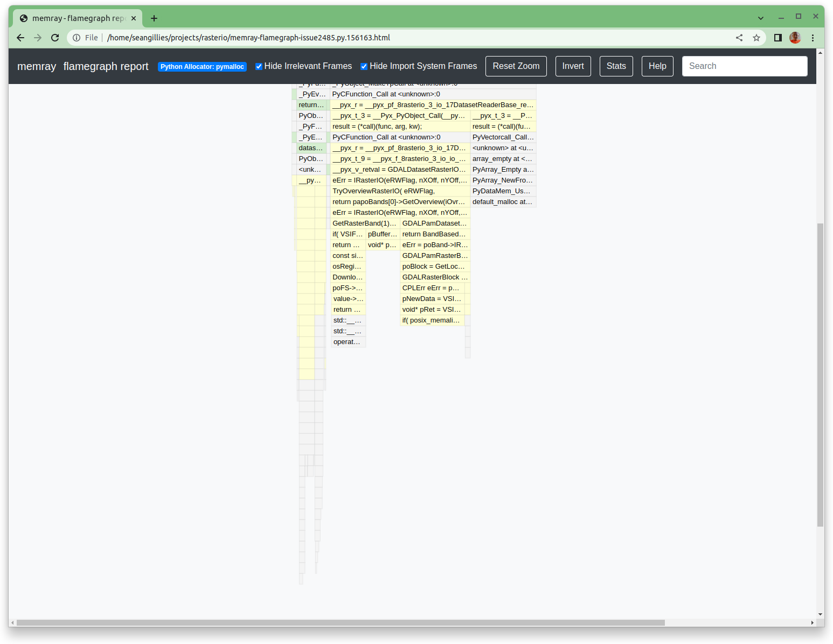Open the side panel icon next to the avatar
This screenshot has width=833, height=644.
[778, 38]
